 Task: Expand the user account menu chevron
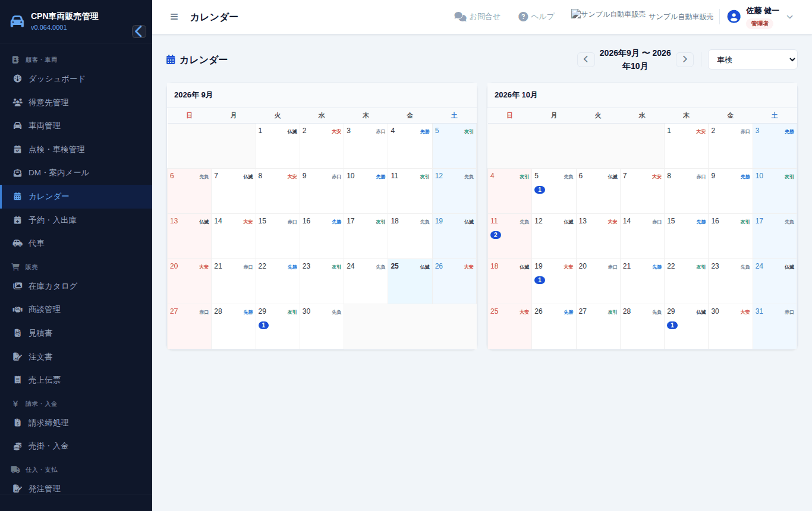click(x=790, y=17)
